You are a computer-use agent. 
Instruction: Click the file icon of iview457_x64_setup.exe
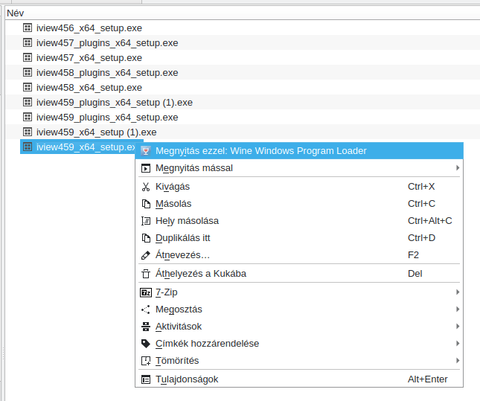click(28, 57)
